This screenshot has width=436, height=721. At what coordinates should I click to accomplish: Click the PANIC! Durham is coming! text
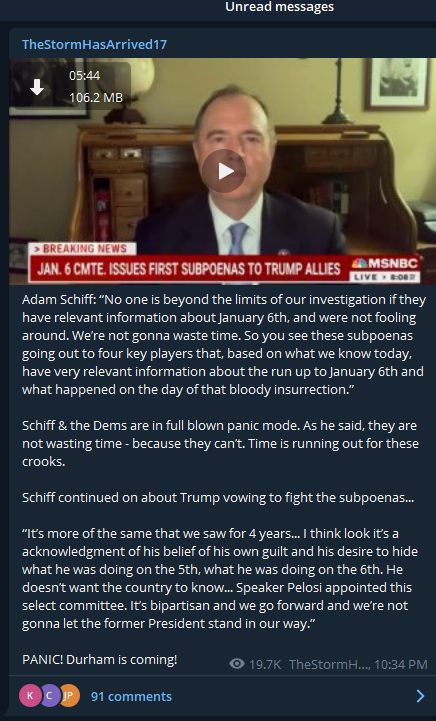pos(99,659)
